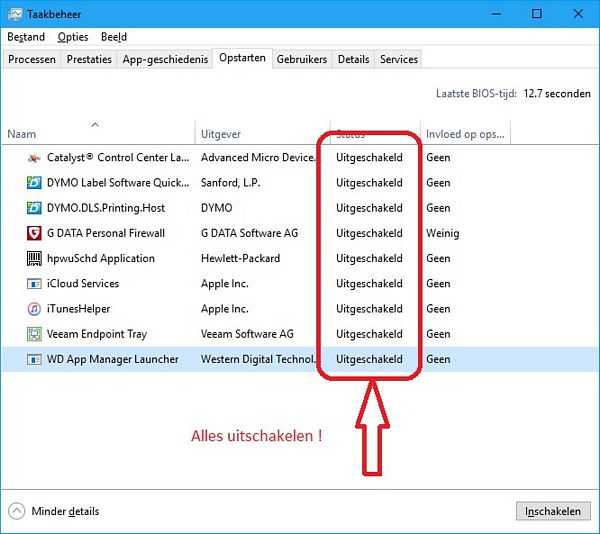Image resolution: width=600 pixels, height=534 pixels.
Task: Click publisher Western Digital Technol. cell
Action: (259, 360)
